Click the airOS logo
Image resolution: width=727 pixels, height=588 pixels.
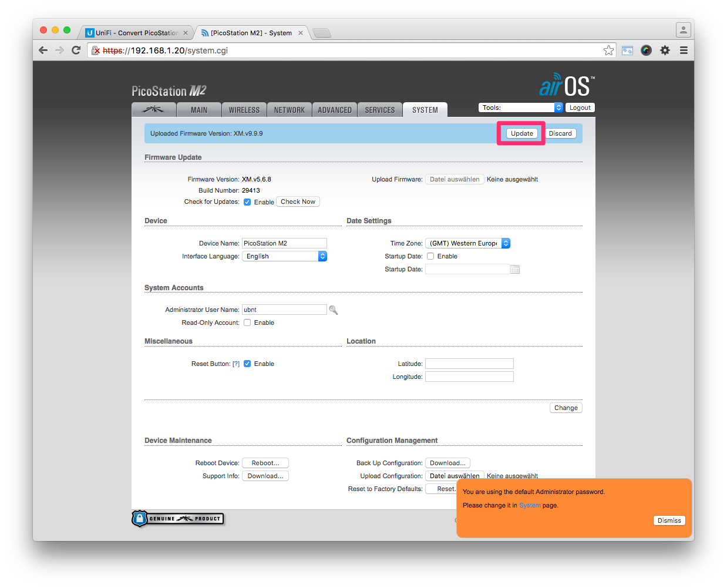pyautogui.click(x=567, y=86)
